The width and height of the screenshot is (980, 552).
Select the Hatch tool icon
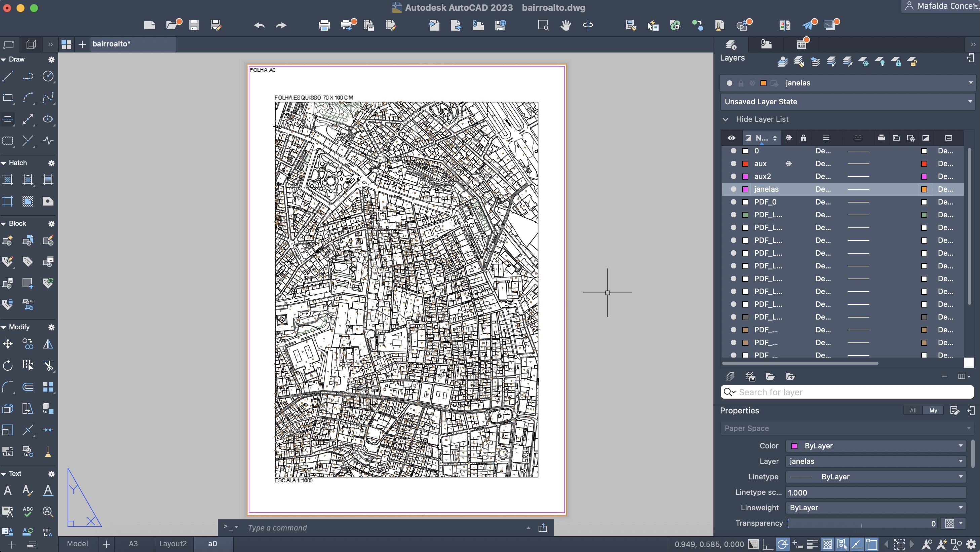8,180
